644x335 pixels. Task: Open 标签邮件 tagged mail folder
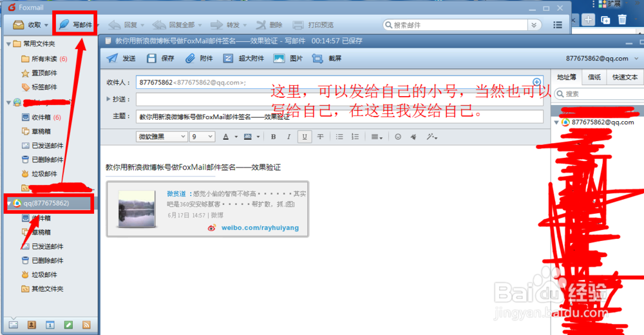coord(39,87)
